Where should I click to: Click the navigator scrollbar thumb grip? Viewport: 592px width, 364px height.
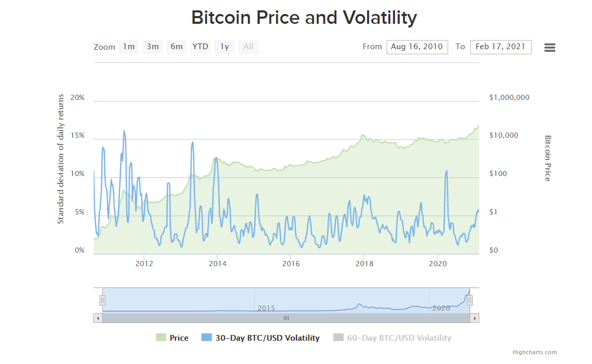(286, 318)
